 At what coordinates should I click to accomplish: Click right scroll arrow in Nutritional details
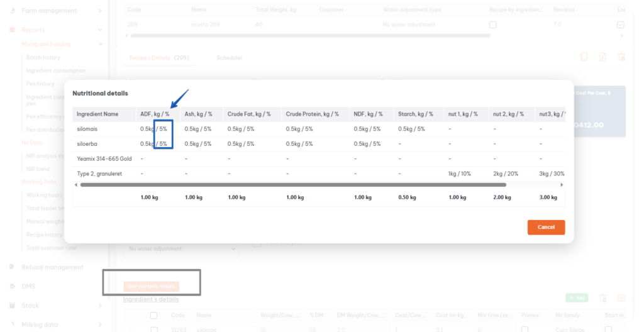(x=562, y=185)
